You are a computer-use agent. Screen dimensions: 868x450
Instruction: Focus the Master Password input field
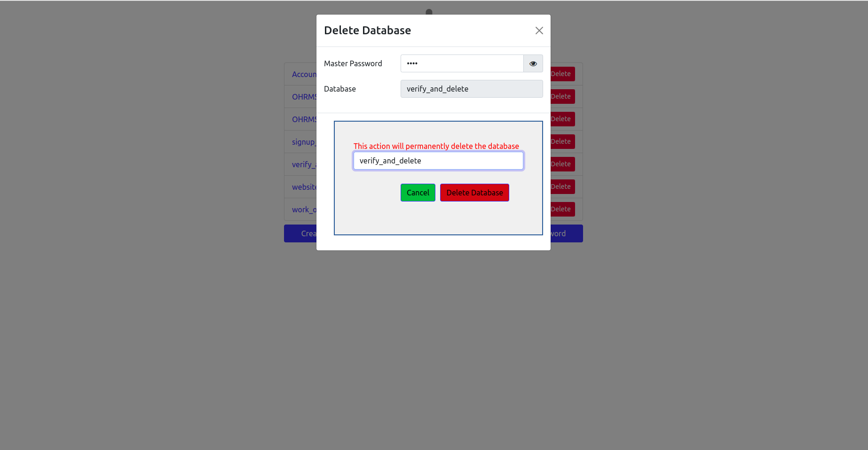(x=462, y=63)
